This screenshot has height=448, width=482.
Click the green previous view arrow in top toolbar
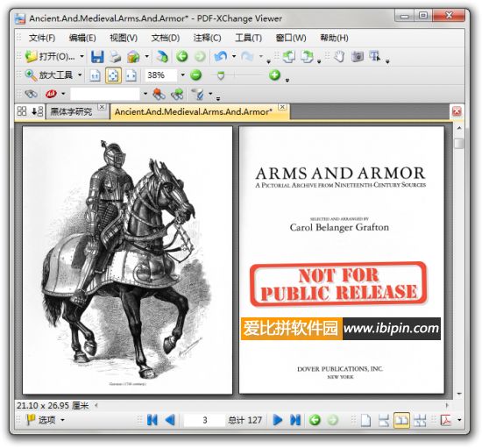[x=182, y=57]
